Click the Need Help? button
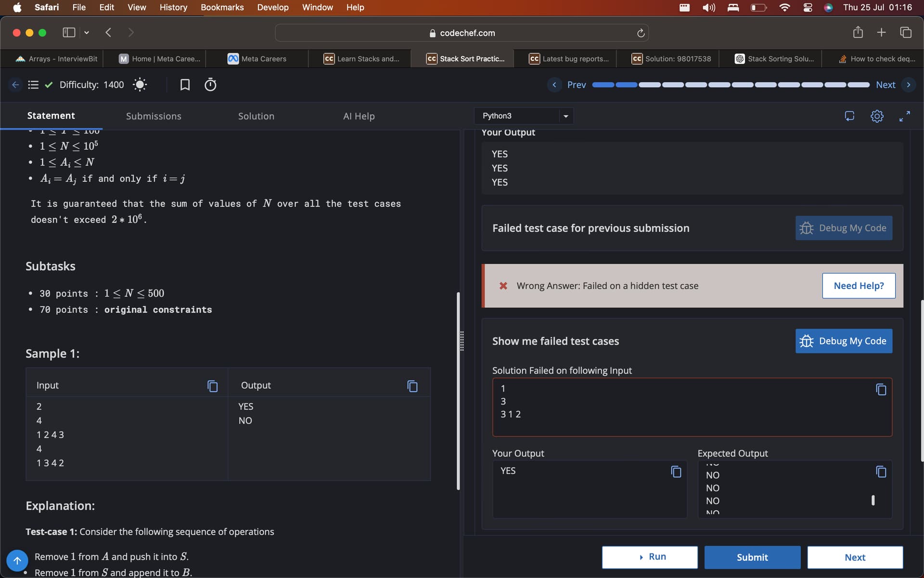924x578 pixels. [x=859, y=286]
